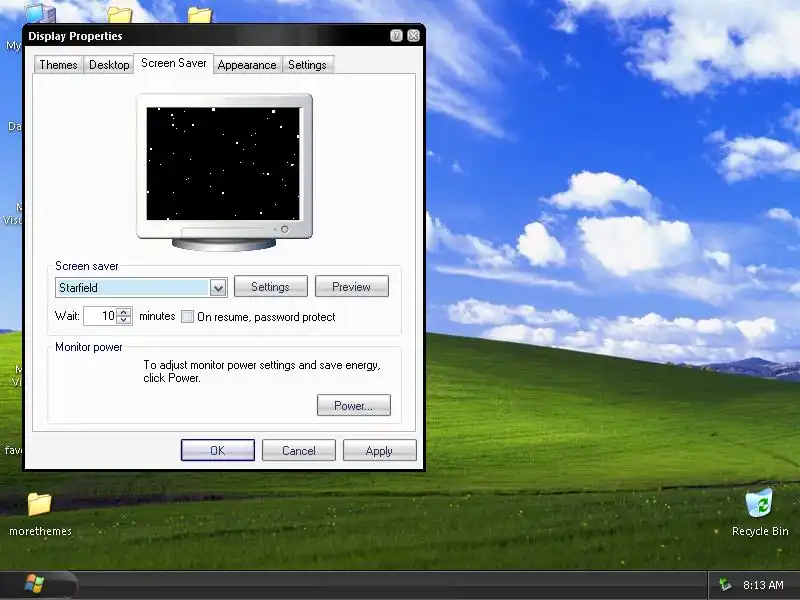Click the Wait minutes input field
Image resolution: width=800 pixels, height=600 pixels.
pos(100,316)
